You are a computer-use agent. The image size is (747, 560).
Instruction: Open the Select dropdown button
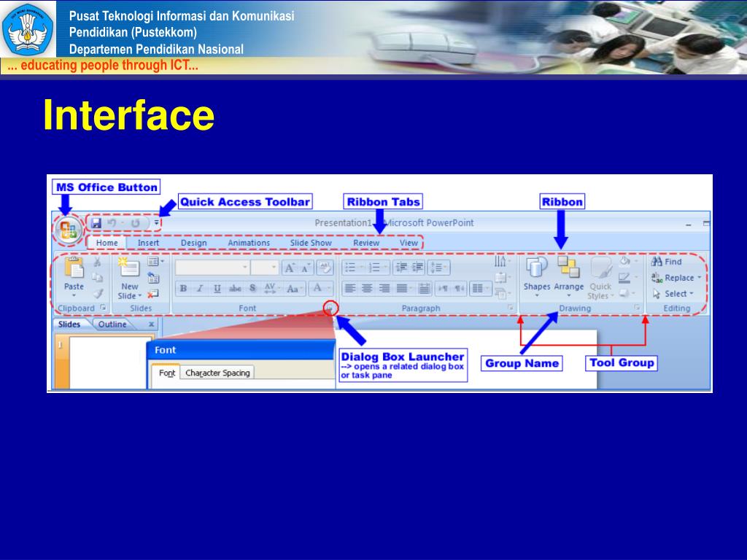click(673, 294)
